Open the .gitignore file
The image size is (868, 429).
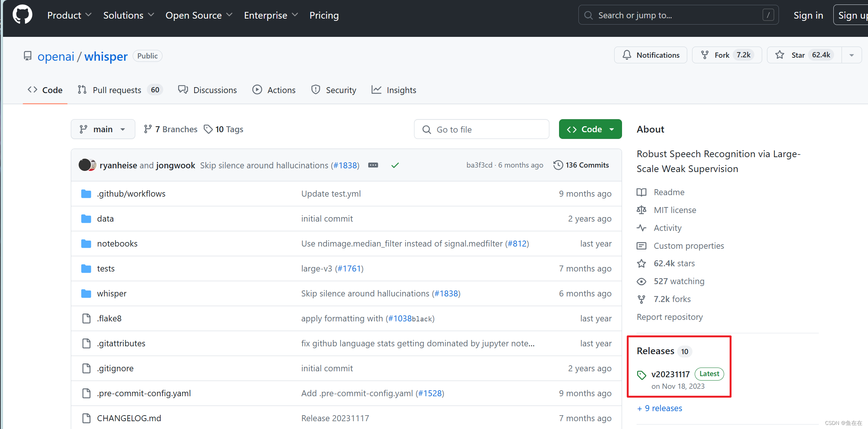tap(115, 368)
